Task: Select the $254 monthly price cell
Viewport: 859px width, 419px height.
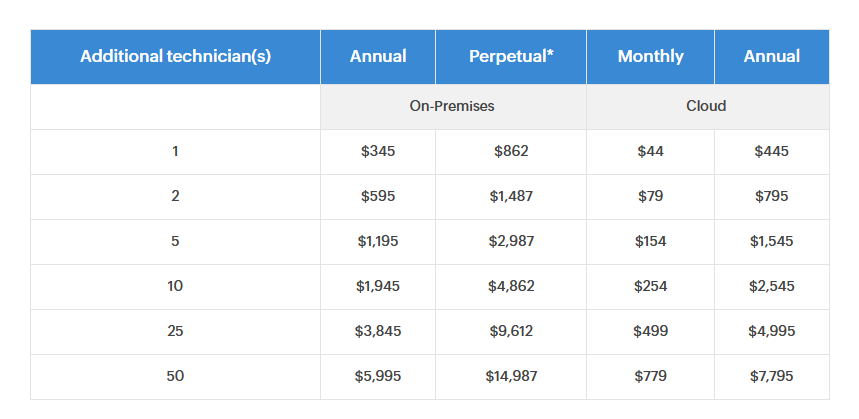Action: (650, 287)
